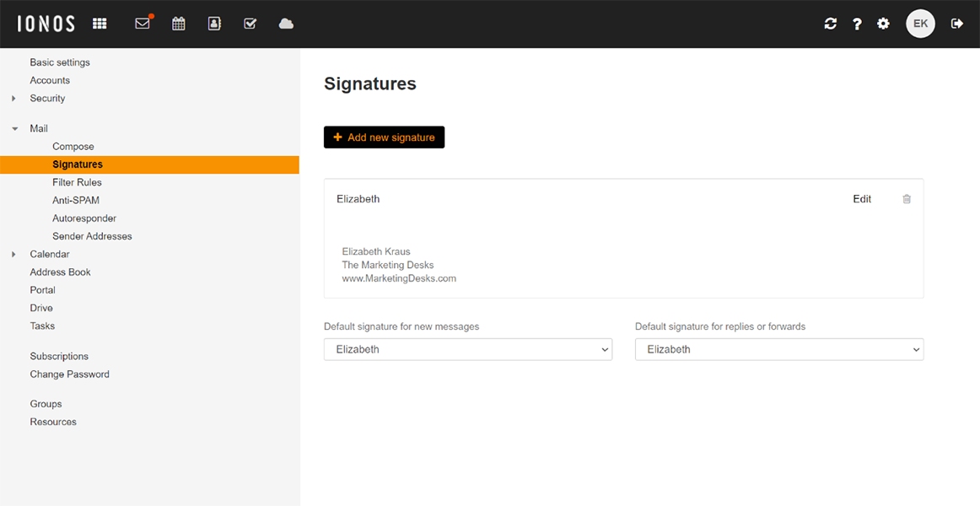Click the IONOS logo

(46, 24)
